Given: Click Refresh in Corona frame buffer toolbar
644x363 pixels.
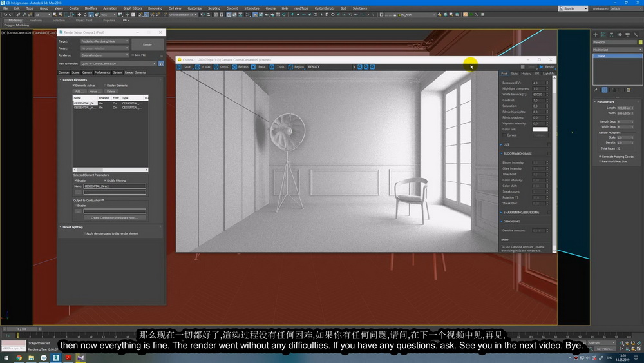Looking at the screenshot, I should click(x=240, y=67).
